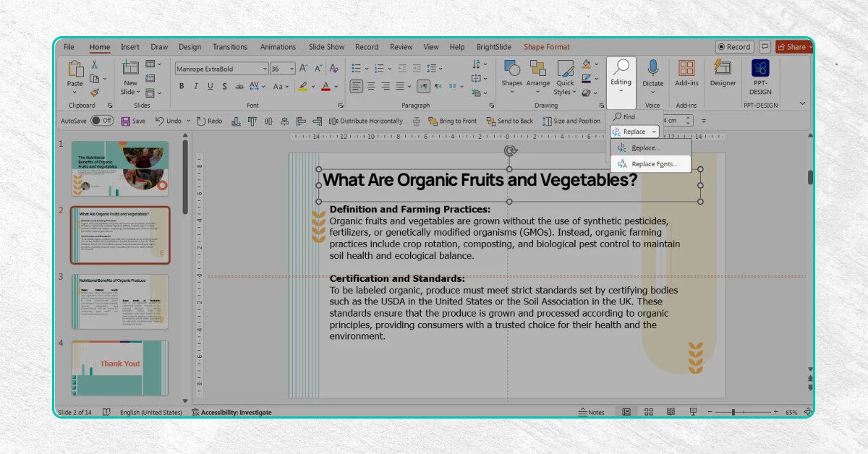868x454 pixels.
Task: Click the Shapes gallery icon
Action: pyautogui.click(x=511, y=73)
